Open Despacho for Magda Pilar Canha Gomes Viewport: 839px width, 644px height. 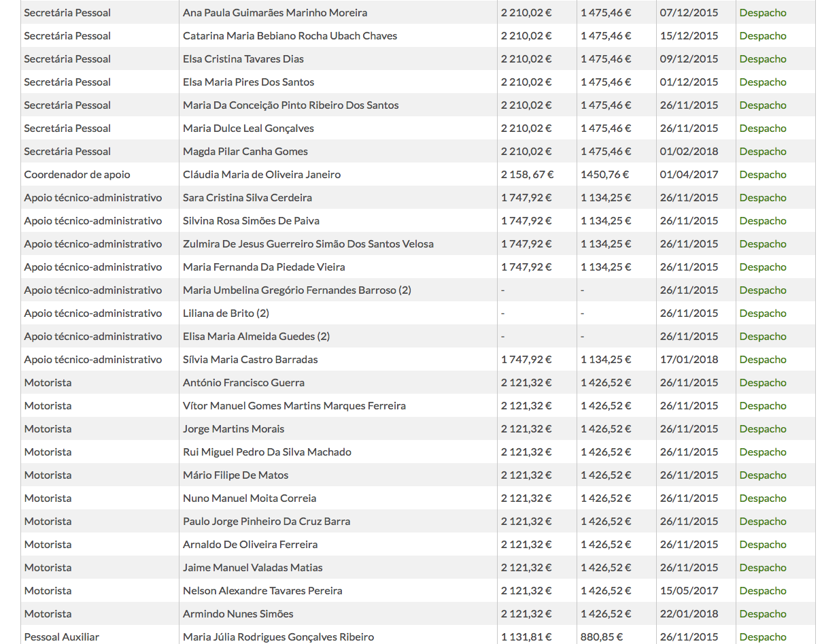coord(762,152)
